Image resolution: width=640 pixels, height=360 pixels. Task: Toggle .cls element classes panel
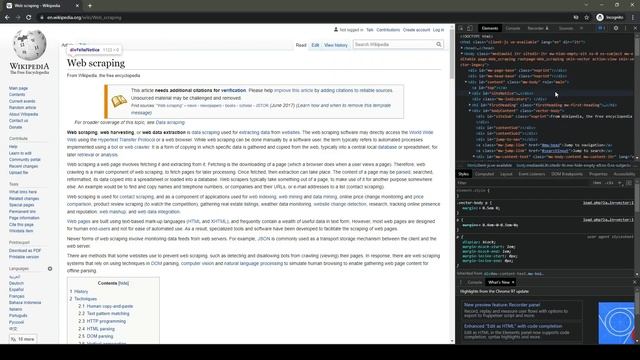(609, 183)
